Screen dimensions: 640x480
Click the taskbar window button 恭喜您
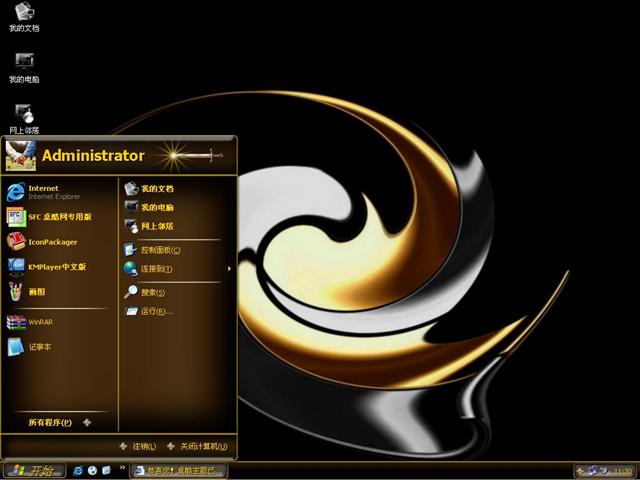coord(180,470)
